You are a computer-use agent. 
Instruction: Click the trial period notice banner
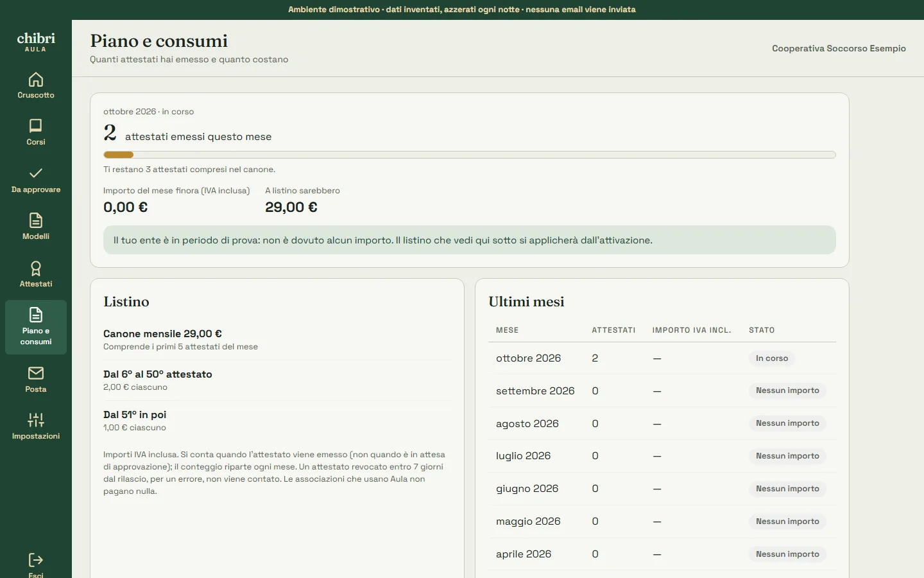click(x=470, y=240)
